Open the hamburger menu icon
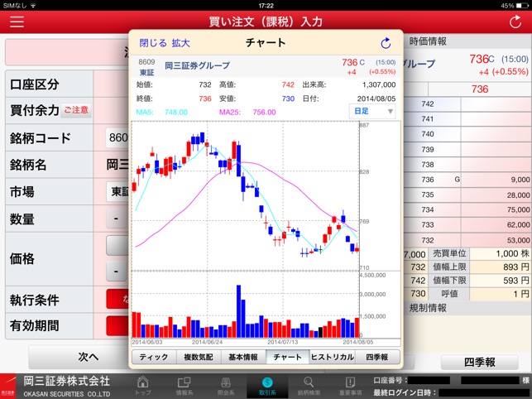The height and width of the screenshot is (399, 532). (17, 22)
